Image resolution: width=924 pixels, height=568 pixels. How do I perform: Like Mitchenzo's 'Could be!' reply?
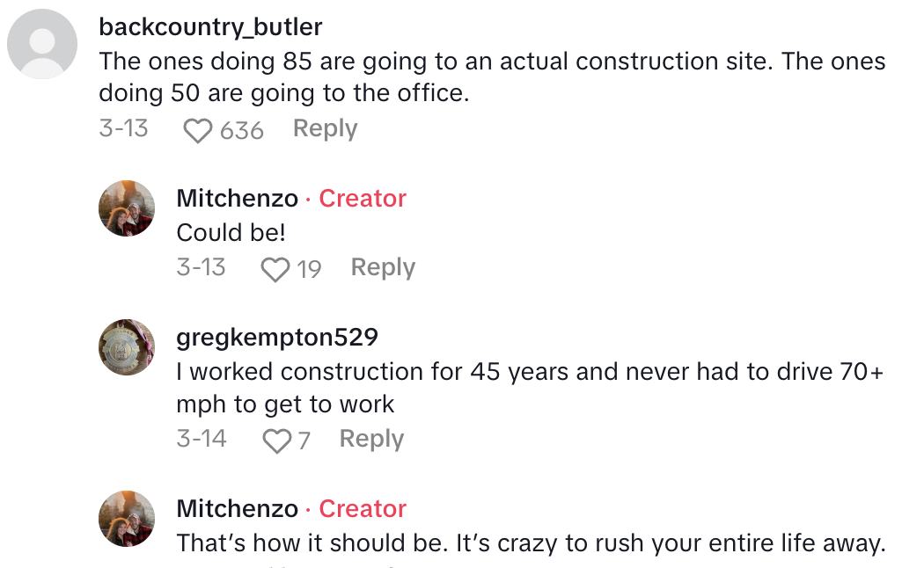pyautogui.click(x=275, y=268)
